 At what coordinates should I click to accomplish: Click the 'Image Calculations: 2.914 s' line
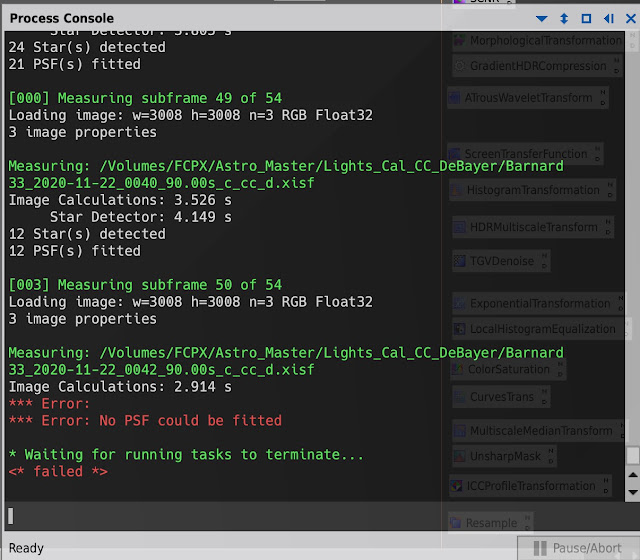(120, 387)
